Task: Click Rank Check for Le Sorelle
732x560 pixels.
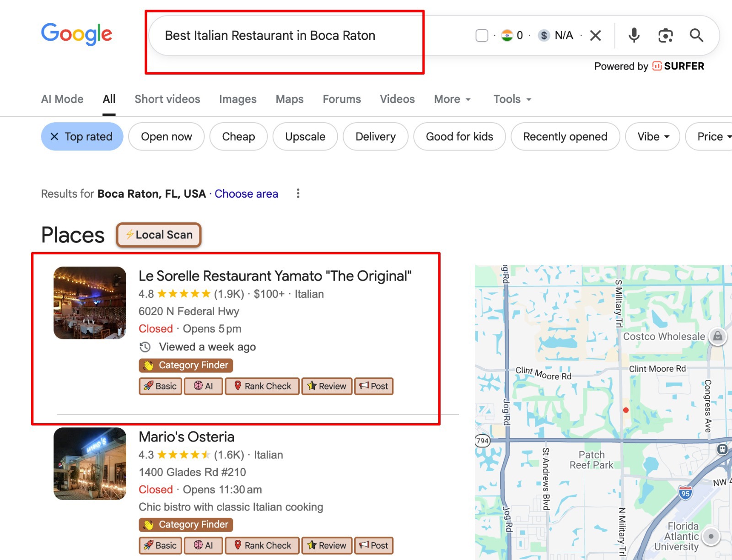Action: [x=262, y=386]
